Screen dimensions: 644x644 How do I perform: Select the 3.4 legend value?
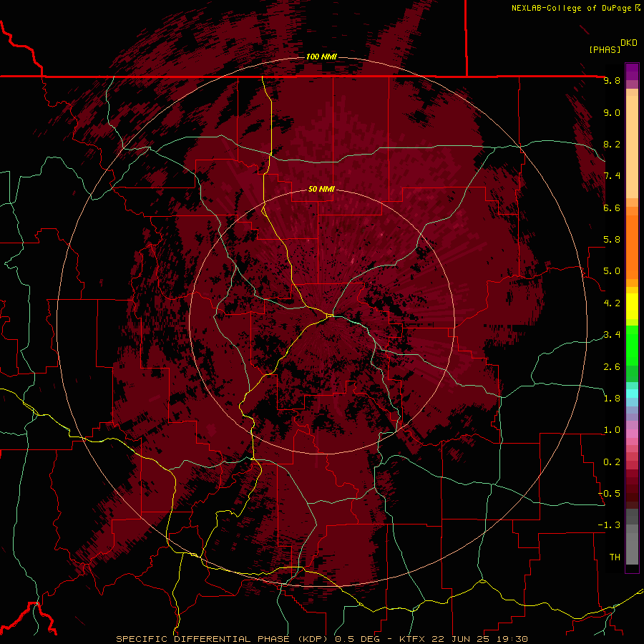click(612, 335)
